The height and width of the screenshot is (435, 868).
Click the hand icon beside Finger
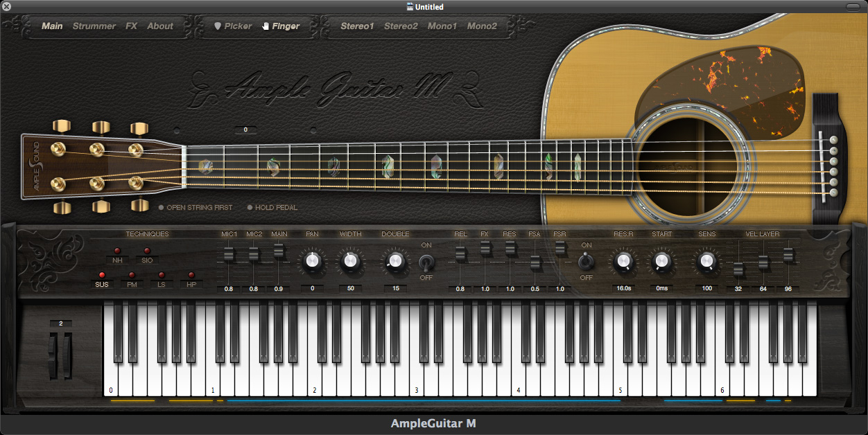pyautogui.click(x=266, y=26)
